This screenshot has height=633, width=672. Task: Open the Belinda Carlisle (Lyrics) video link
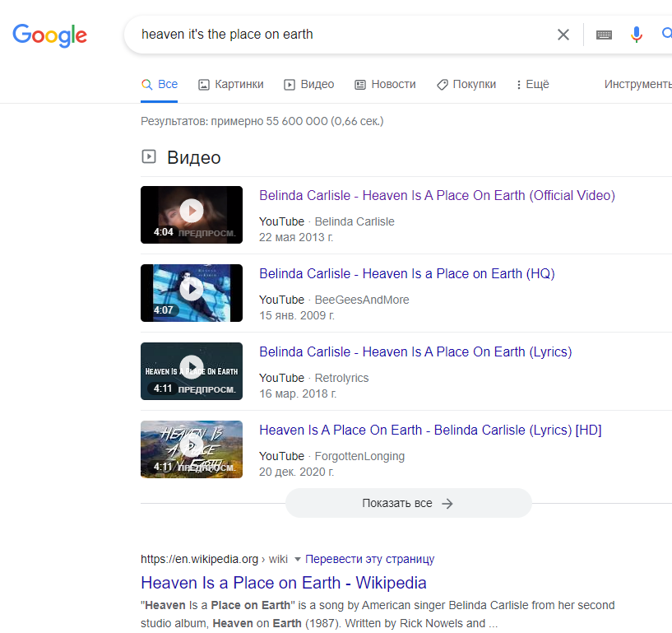pyautogui.click(x=415, y=352)
